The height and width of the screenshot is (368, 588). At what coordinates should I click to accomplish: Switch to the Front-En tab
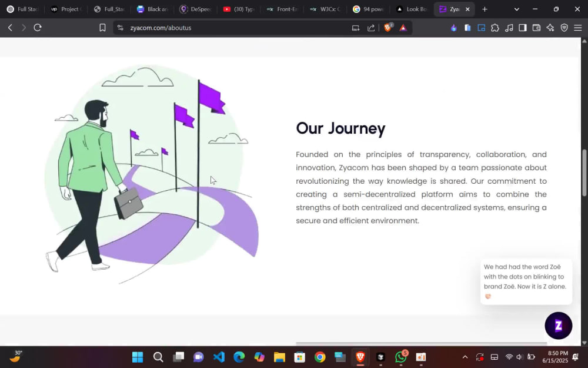coord(282,9)
